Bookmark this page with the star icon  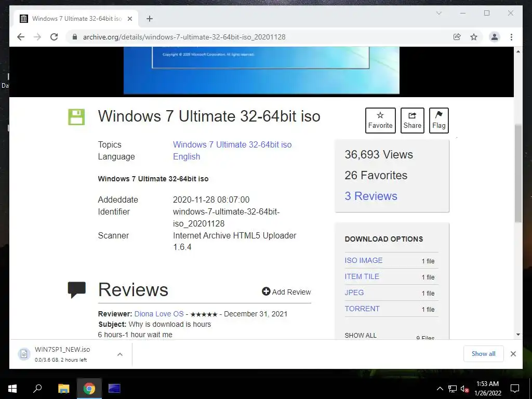[x=474, y=37]
